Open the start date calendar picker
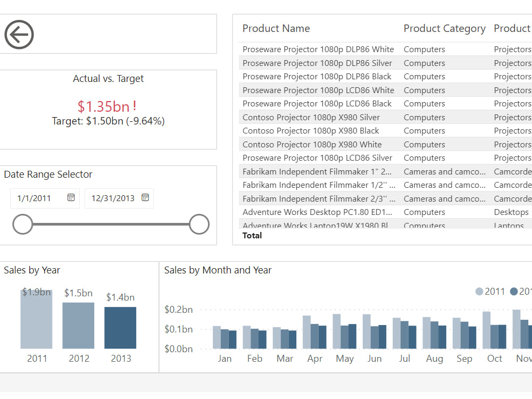 click(71, 197)
